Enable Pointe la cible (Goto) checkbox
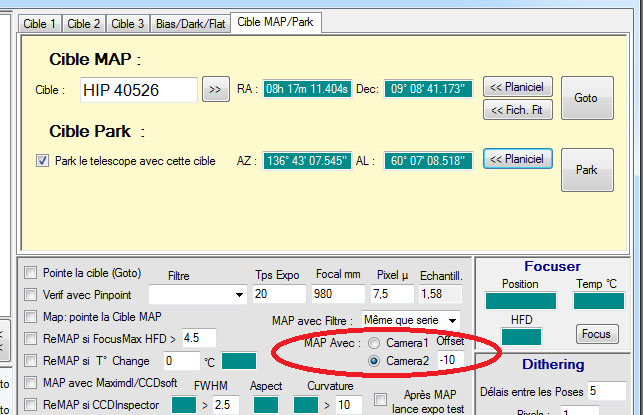 pos(30,273)
